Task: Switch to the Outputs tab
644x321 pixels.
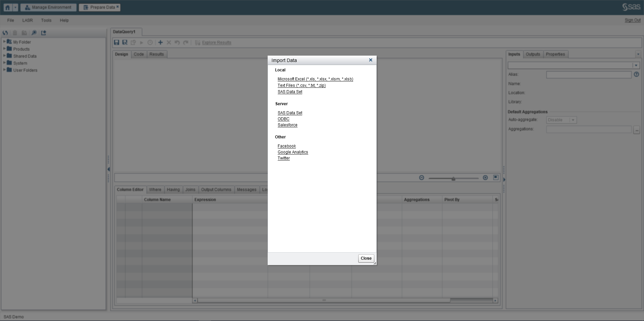Action: tap(533, 54)
